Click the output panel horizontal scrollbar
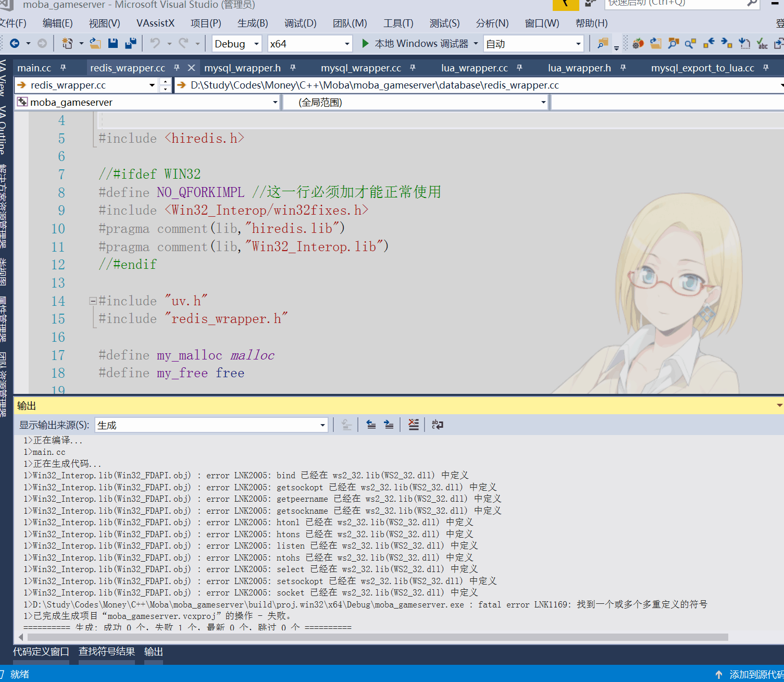784x682 pixels. [x=378, y=637]
